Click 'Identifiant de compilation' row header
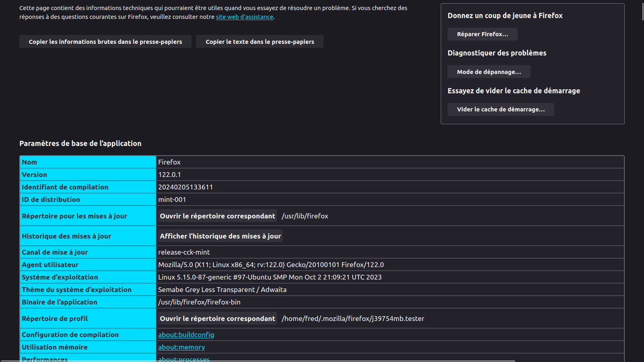Viewport: 644px width, 362px height. pyautogui.click(x=88, y=187)
